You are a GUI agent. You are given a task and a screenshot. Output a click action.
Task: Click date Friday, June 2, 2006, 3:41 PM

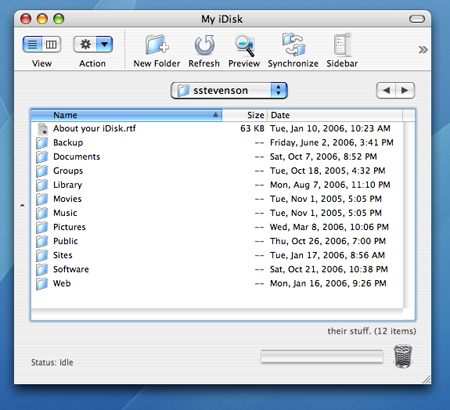(x=332, y=143)
